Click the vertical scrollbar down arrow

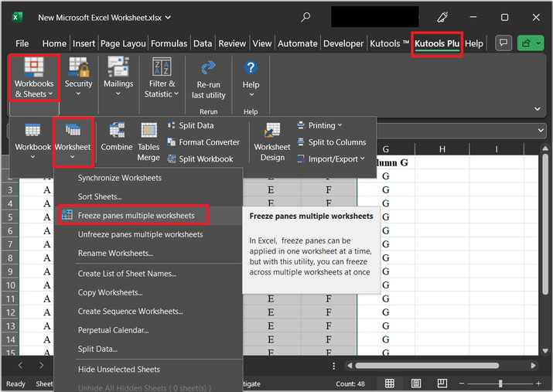point(545,351)
